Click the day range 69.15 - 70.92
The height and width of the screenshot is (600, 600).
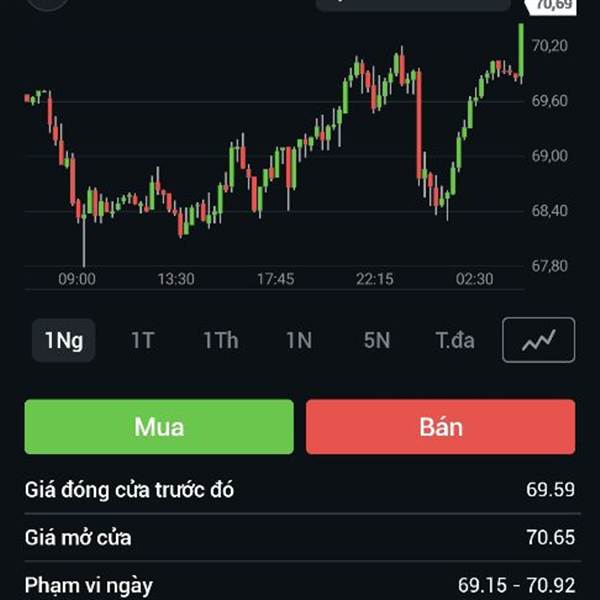(x=517, y=585)
